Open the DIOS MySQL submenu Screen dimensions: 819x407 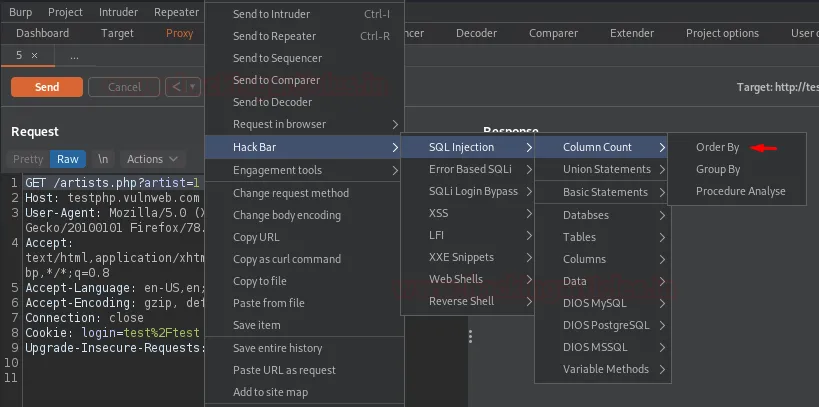594,303
